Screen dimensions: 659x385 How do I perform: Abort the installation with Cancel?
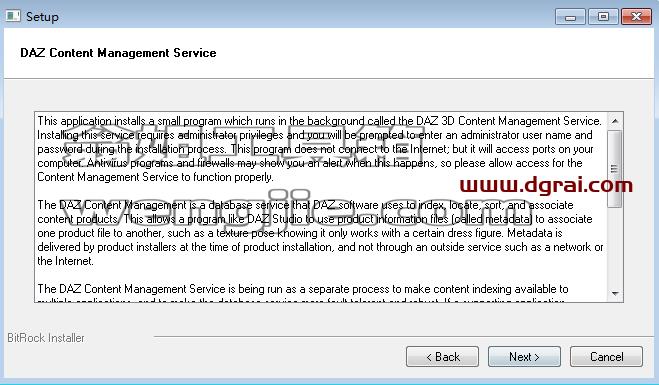pyautogui.click(x=606, y=357)
